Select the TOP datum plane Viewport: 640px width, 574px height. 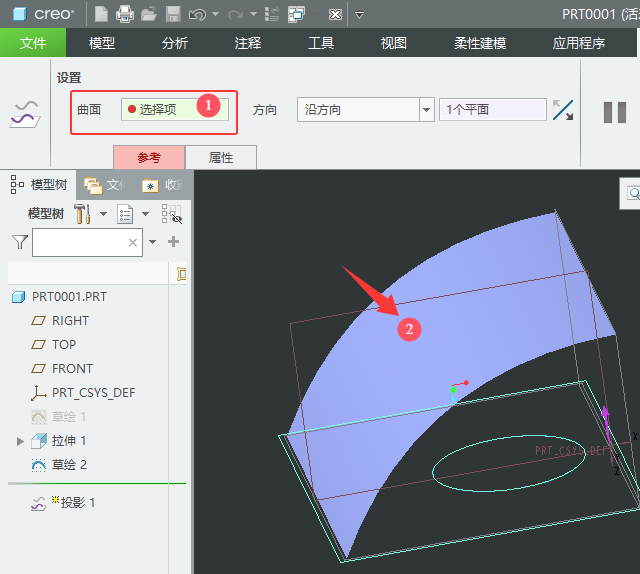pyautogui.click(x=53, y=345)
